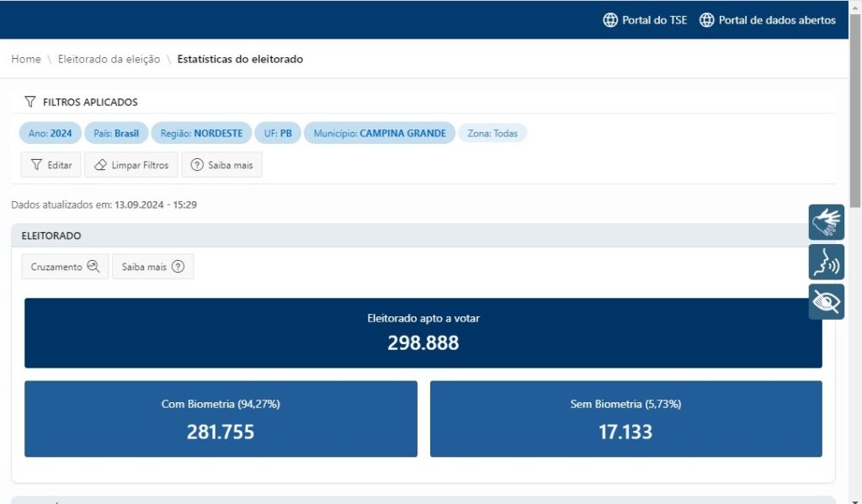This screenshot has width=862, height=504.
Task: Activate the Libras sign language hands icon
Action: [x=827, y=222]
